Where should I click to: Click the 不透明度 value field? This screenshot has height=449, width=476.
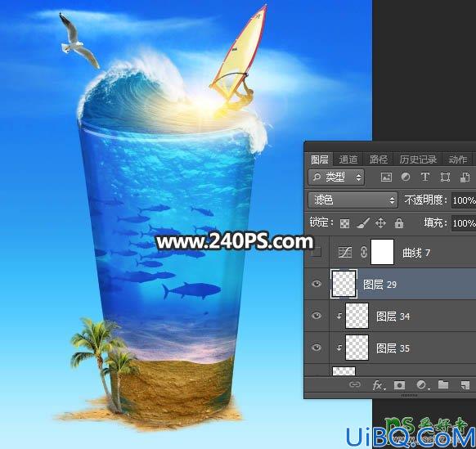[464, 200]
